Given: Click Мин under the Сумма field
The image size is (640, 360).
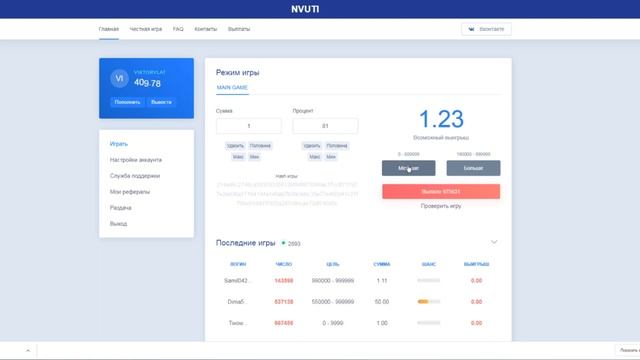Looking at the screenshot, I should [254, 157].
